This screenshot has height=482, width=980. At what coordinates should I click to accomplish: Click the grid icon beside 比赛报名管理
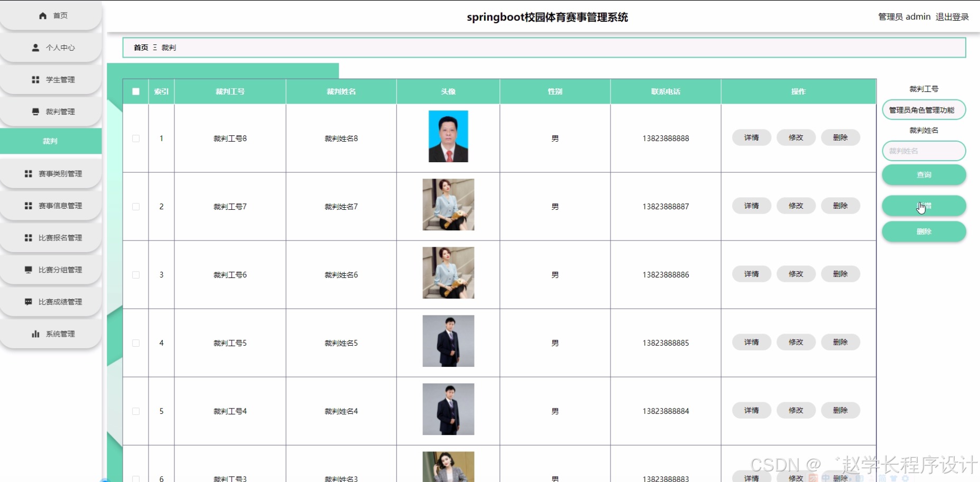(x=29, y=238)
